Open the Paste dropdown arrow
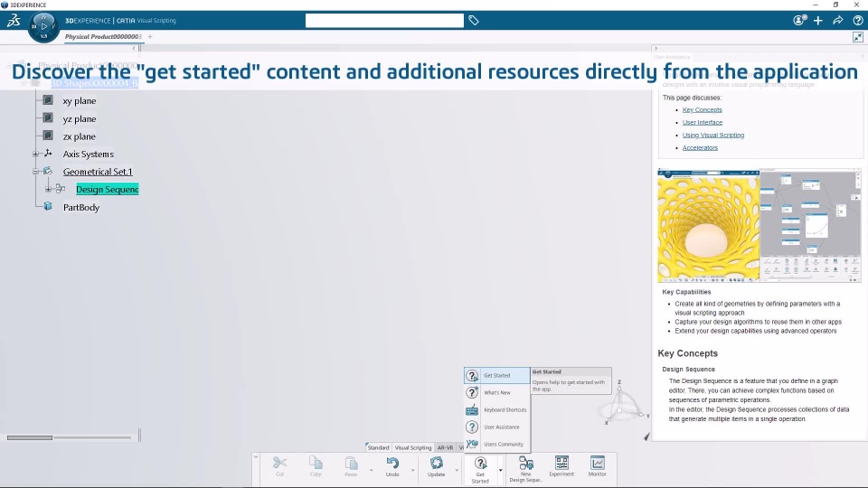The width and height of the screenshot is (868, 488). click(x=371, y=470)
